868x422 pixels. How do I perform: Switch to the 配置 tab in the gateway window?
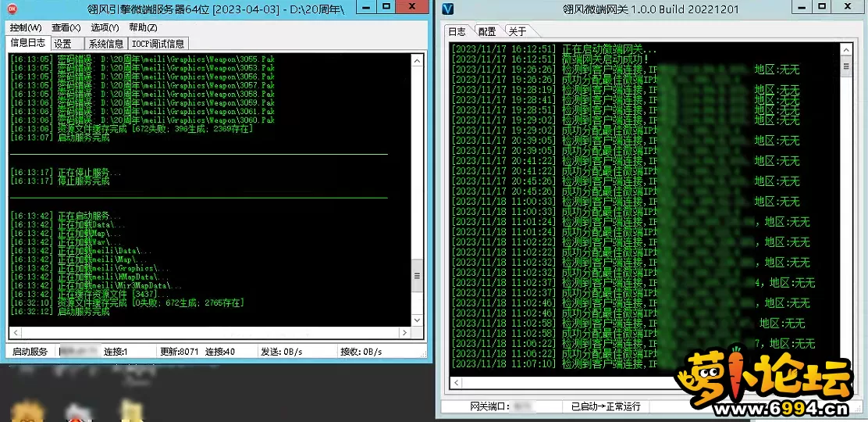pyautogui.click(x=487, y=31)
